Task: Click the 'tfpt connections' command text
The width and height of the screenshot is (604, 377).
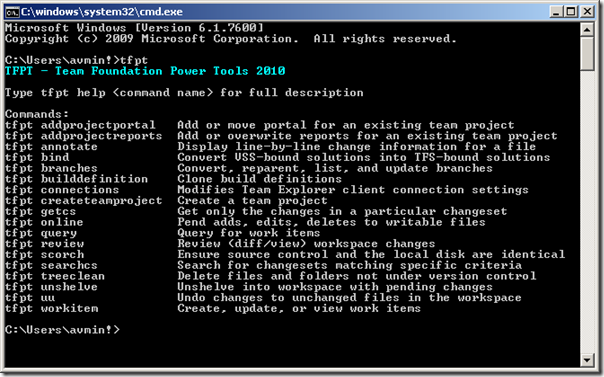Action: click(x=62, y=189)
